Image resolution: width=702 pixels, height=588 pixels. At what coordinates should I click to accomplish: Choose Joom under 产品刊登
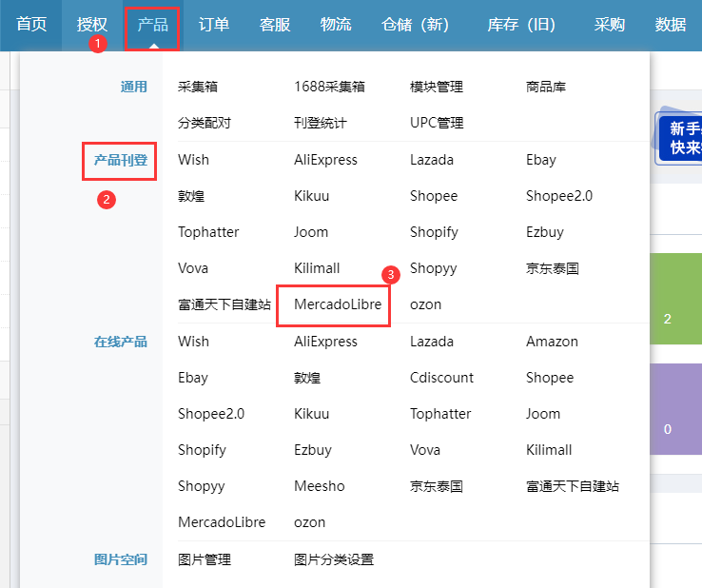[311, 232]
